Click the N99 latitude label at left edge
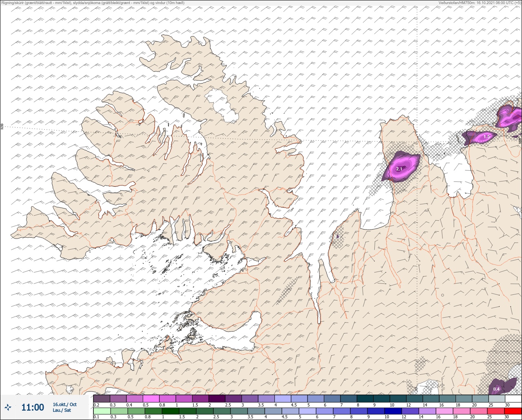The width and height of the screenshot is (522, 420). click(x=2, y=127)
